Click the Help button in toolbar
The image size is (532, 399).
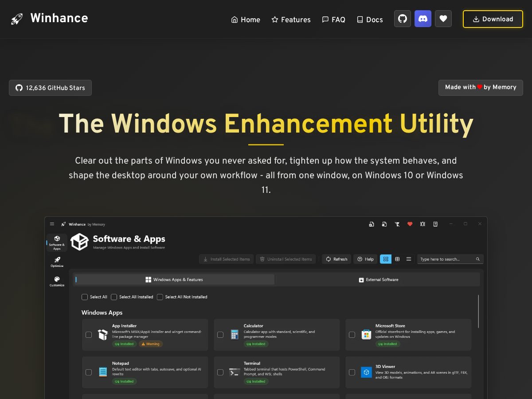point(365,259)
